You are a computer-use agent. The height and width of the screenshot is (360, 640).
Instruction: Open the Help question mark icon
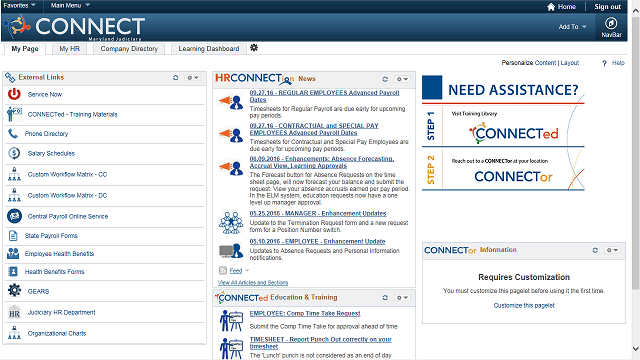click(x=604, y=63)
